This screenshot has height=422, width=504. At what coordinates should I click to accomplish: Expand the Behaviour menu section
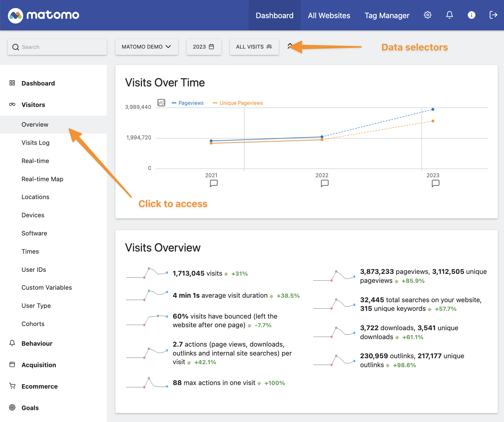coord(37,344)
